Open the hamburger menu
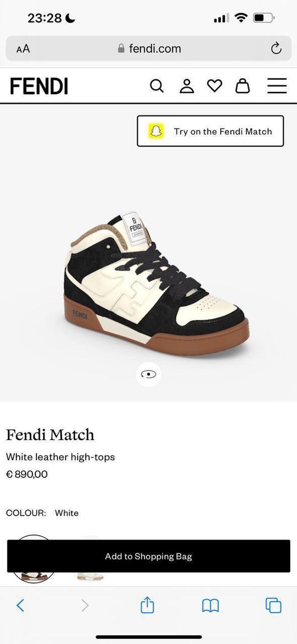 [277, 86]
